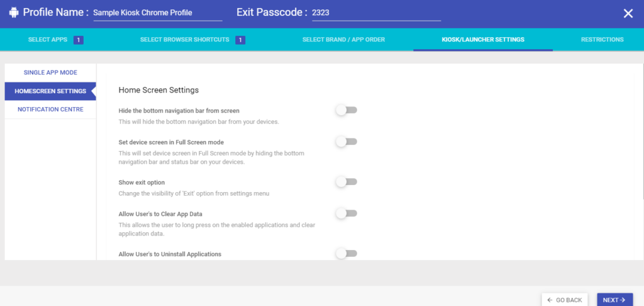644x306 pixels.
Task: Click the Go Back button
Action: 565,300
